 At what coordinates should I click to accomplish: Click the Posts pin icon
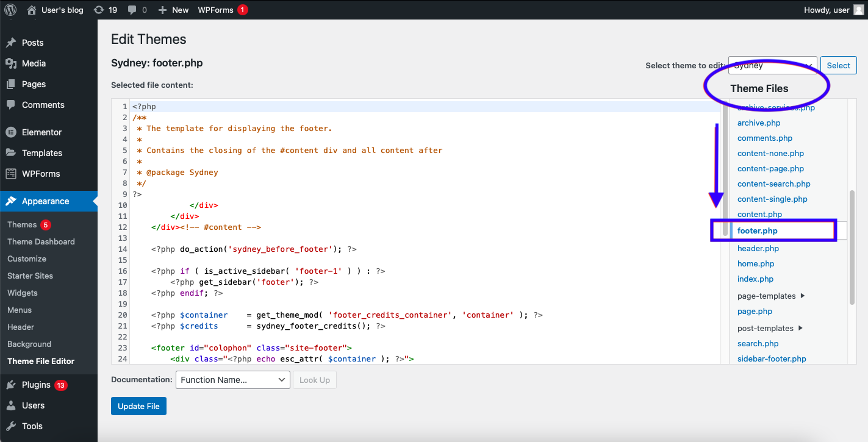tap(11, 43)
